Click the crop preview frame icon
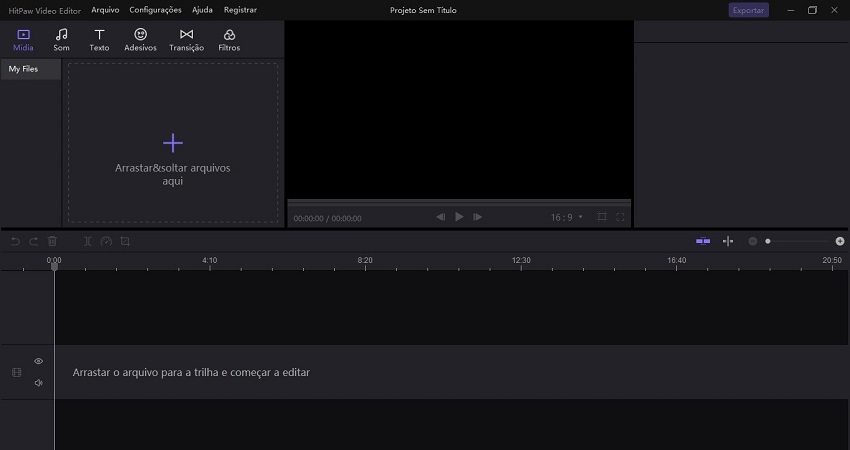Image resolution: width=850 pixels, height=450 pixels. [602, 217]
